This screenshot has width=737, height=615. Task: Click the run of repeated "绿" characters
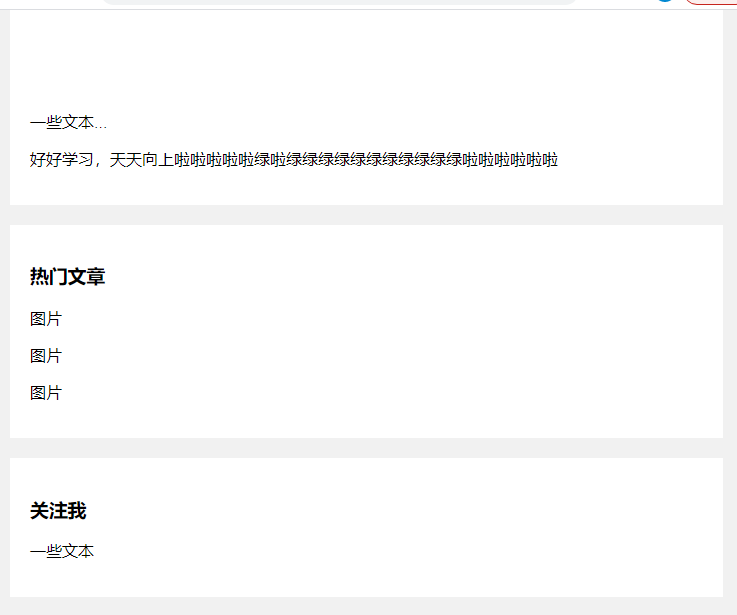[x=374, y=160]
